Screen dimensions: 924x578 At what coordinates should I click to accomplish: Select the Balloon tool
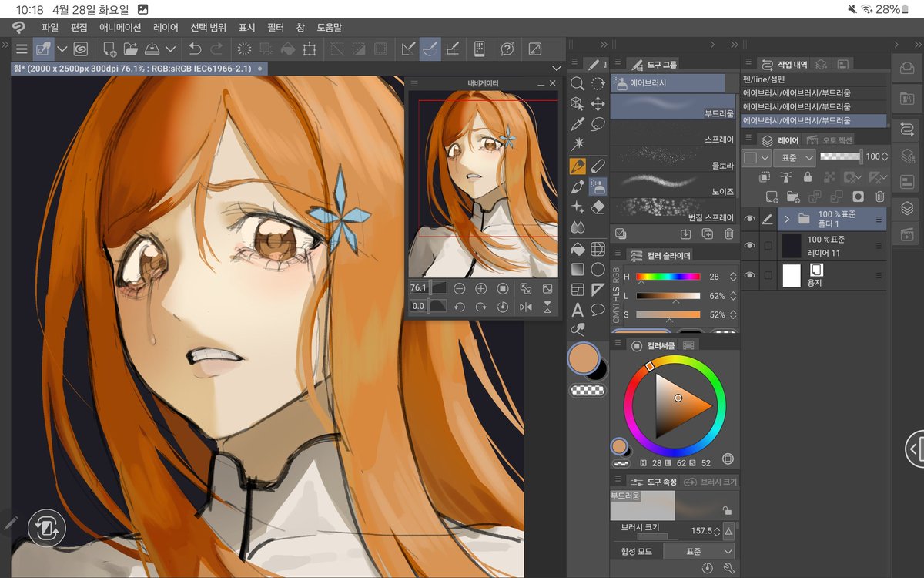[x=598, y=310]
